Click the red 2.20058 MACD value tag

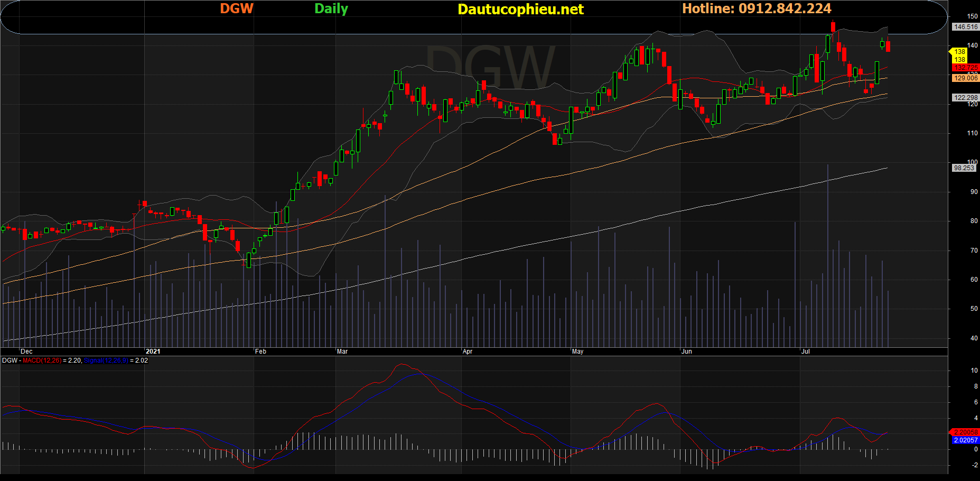(965, 432)
